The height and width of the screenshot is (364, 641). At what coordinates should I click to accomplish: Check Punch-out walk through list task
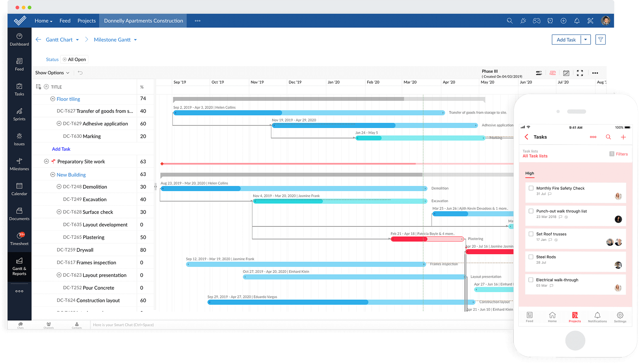point(531,211)
